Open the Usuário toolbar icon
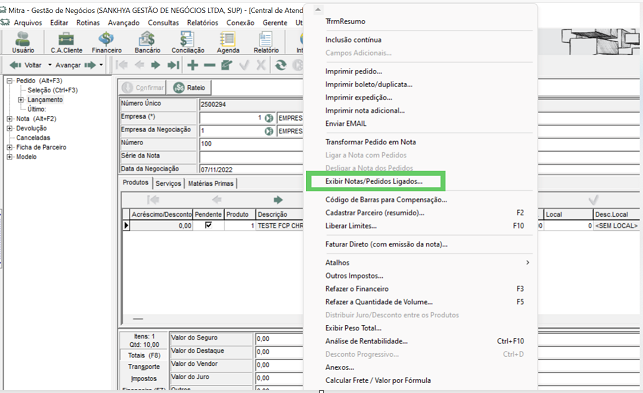Viewport: 643px width, 393px height. coord(23,42)
